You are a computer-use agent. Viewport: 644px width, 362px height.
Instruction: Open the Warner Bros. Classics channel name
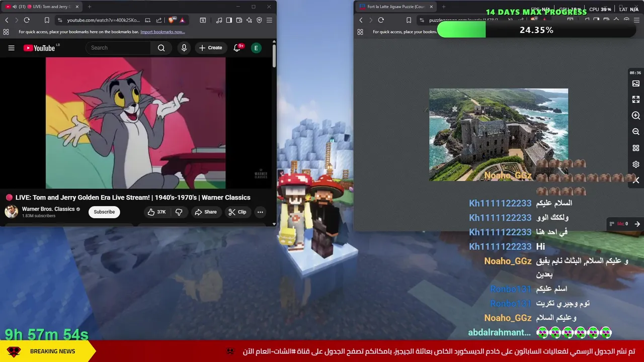(x=48, y=209)
